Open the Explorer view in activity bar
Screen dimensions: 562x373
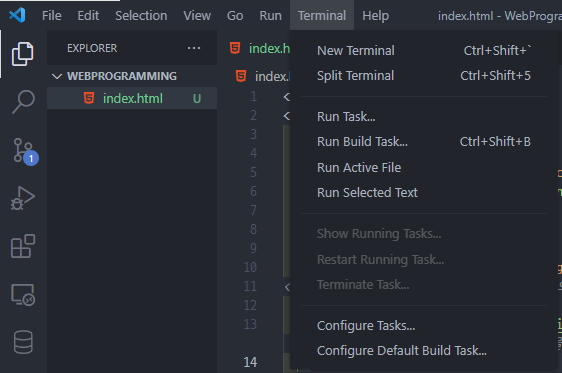tap(23, 54)
